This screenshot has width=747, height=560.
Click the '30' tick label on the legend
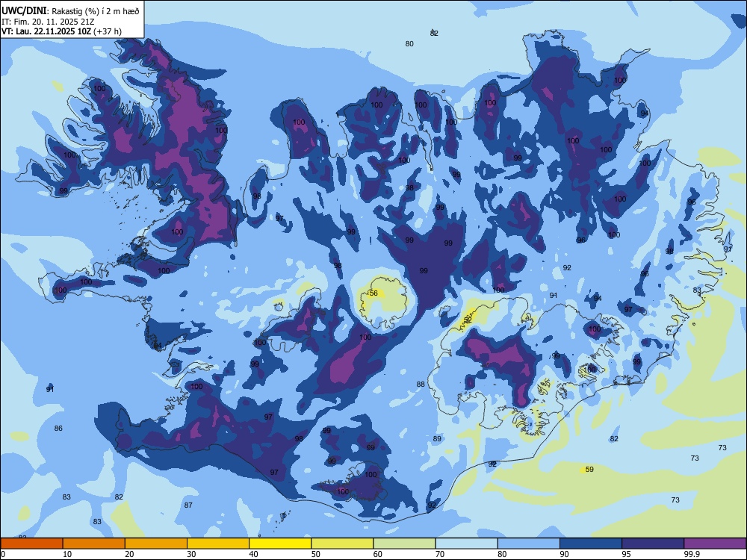(x=191, y=554)
